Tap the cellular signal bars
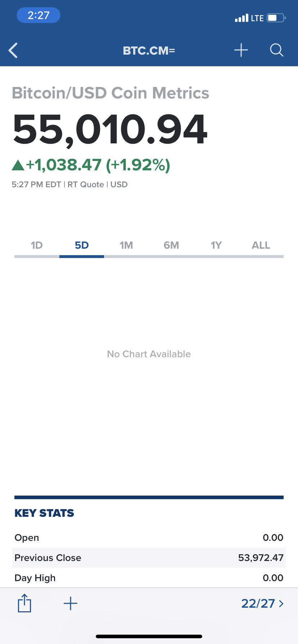Screen dimensions: 298x644 241,18
